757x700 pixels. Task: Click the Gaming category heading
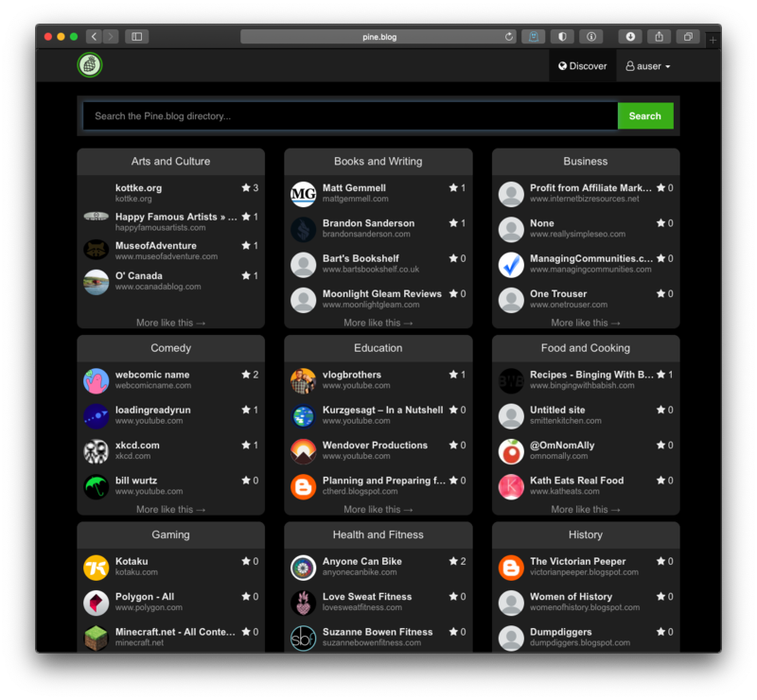click(170, 534)
